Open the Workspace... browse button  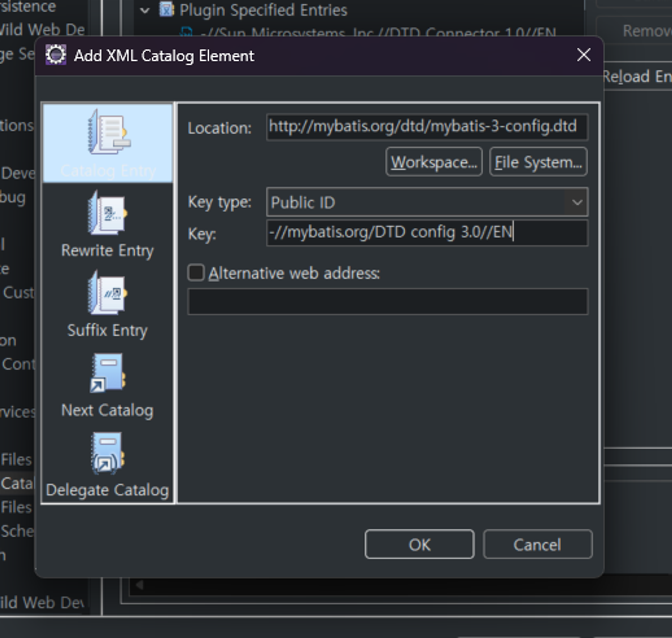434,162
